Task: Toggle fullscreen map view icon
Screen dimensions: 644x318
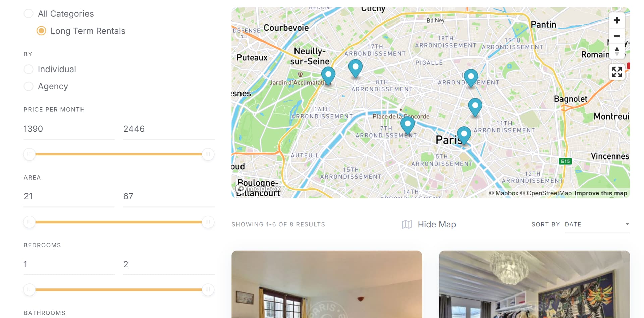Action: tap(616, 72)
